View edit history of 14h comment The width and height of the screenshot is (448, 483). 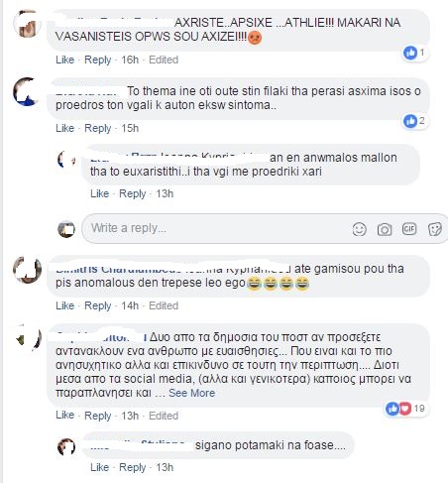tap(164, 305)
